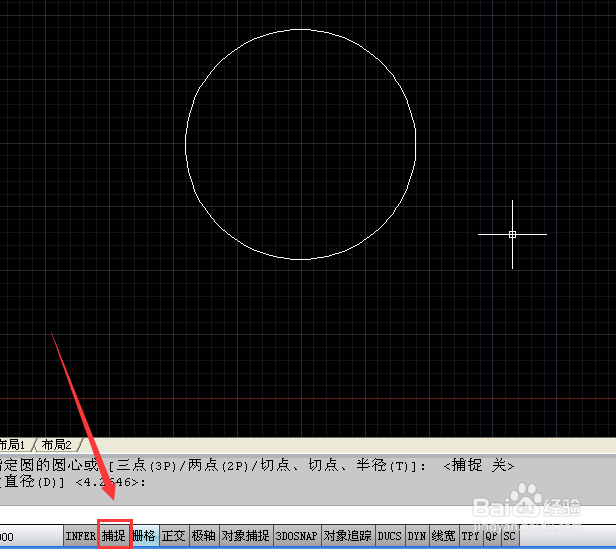Switch to the 布局1 layout tab
This screenshot has width=616, height=549.
click(x=15, y=445)
